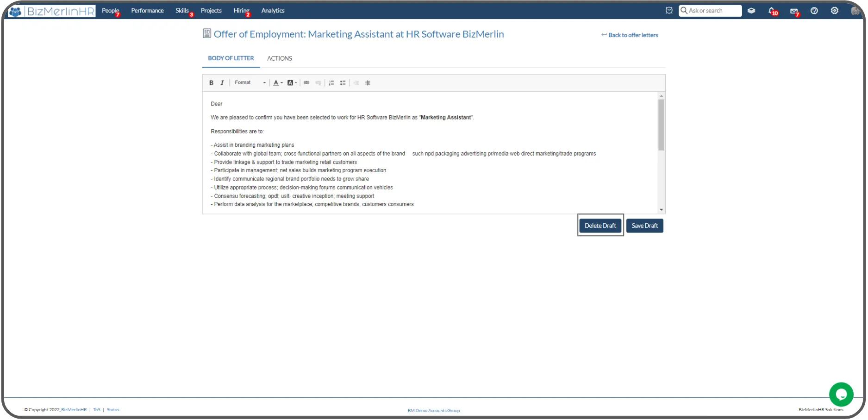Click the editor vertical scrollbar thumb

662,125
